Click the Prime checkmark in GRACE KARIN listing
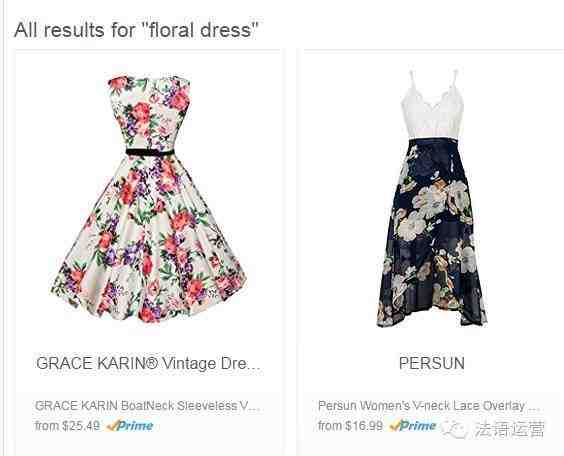 tap(112, 426)
